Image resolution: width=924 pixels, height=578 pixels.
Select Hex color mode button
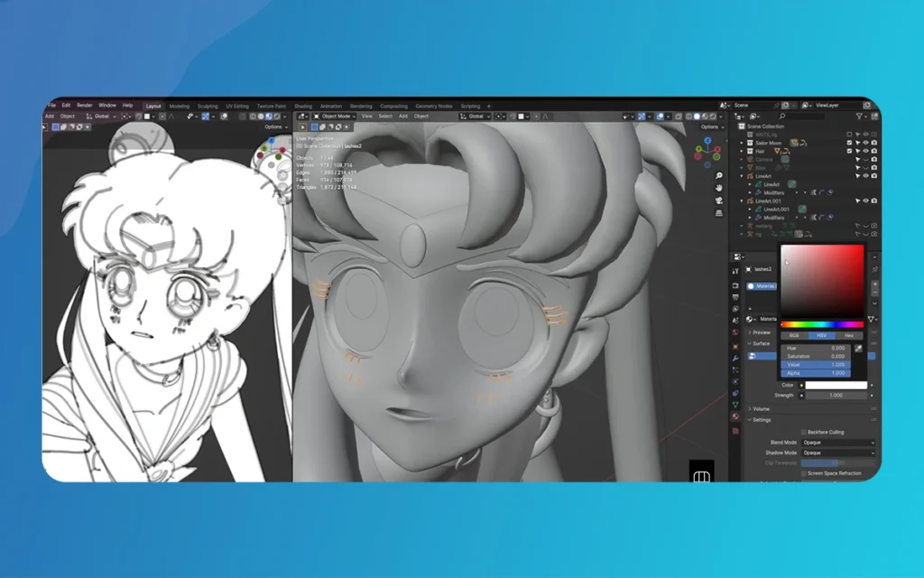[x=848, y=336]
